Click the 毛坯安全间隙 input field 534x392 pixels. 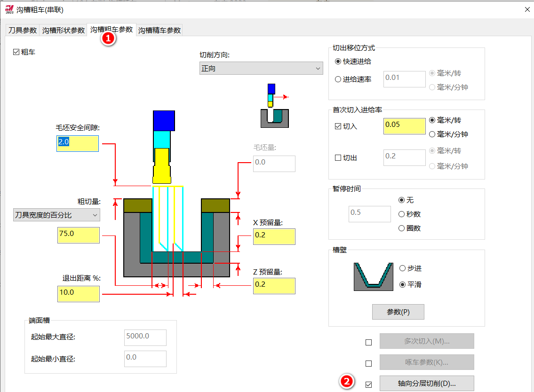coord(78,144)
